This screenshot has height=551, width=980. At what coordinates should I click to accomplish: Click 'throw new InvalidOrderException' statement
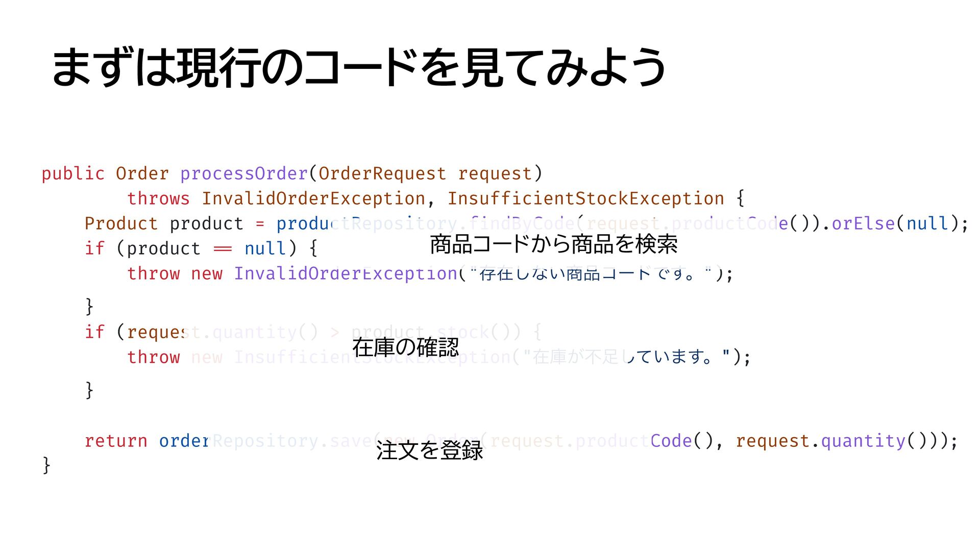[291, 274]
